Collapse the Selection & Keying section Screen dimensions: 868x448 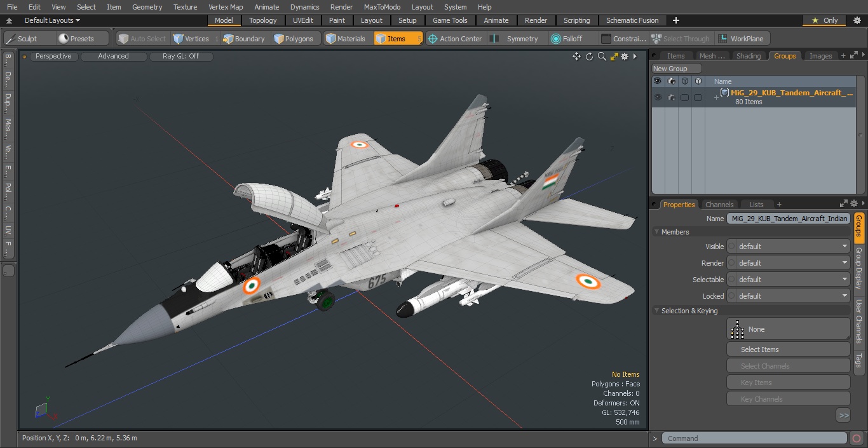point(656,311)
